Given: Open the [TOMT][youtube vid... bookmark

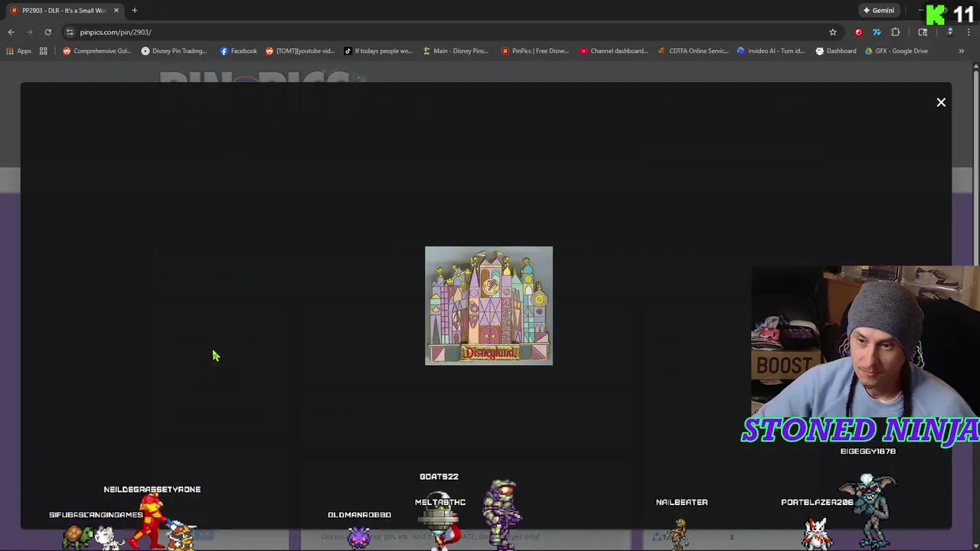Looking at the screenshot, I should tap(300, 51).
